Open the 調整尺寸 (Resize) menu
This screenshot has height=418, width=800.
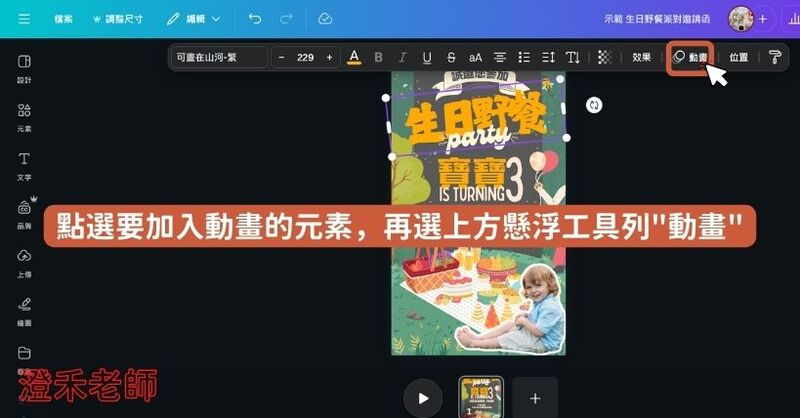[x=119, y=18]
